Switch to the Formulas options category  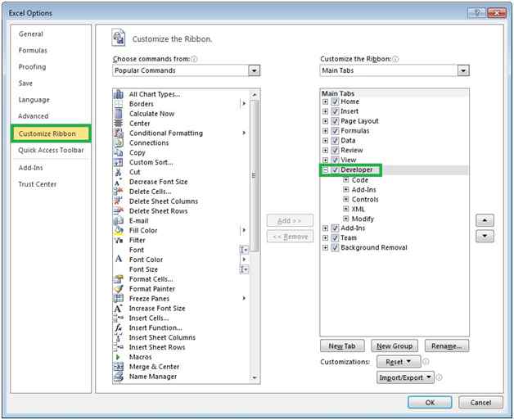tap(33, 51)
